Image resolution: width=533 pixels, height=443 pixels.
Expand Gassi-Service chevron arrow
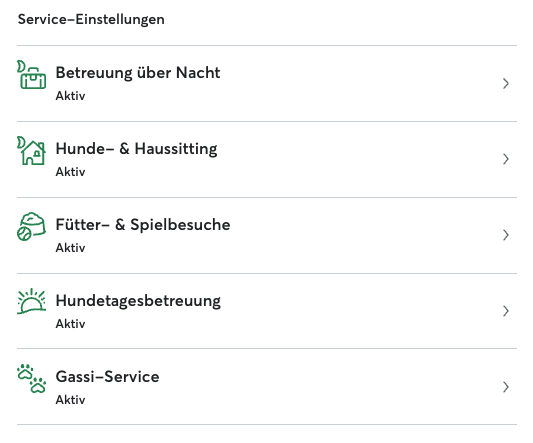tap(506, 387)
